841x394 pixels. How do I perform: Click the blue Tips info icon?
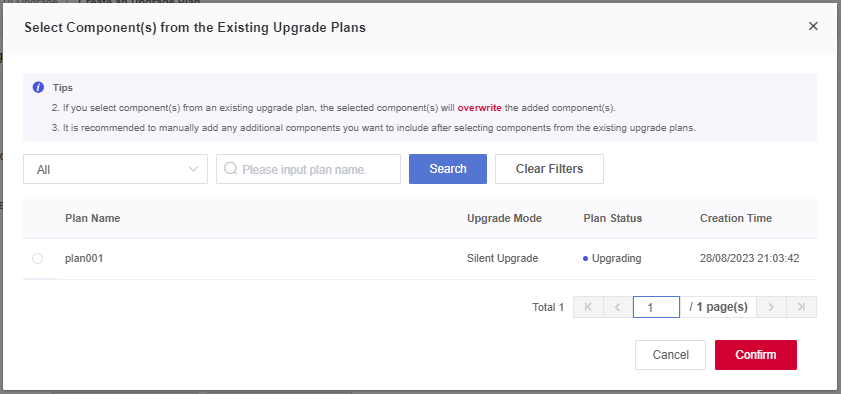pyautogui.click(x=38, y=87)
